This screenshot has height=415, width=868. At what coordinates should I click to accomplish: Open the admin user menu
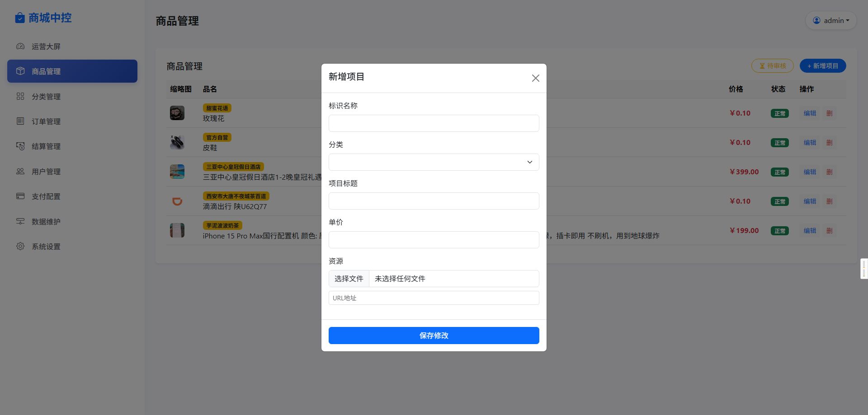[831, 20]
